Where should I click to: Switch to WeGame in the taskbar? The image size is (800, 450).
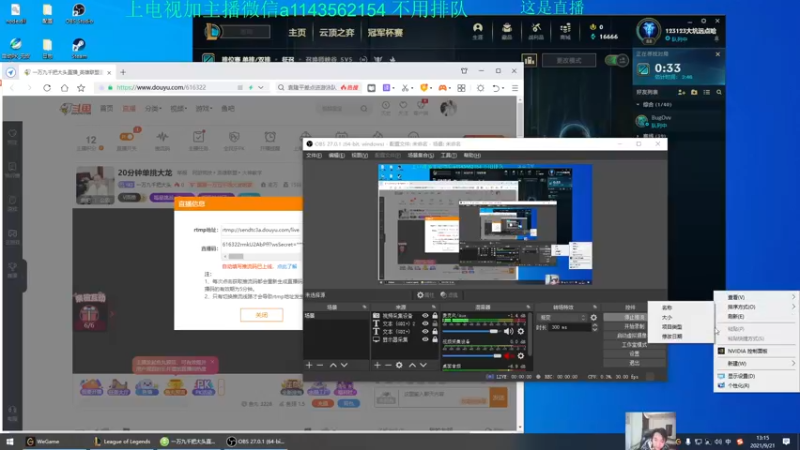(43, 441)
